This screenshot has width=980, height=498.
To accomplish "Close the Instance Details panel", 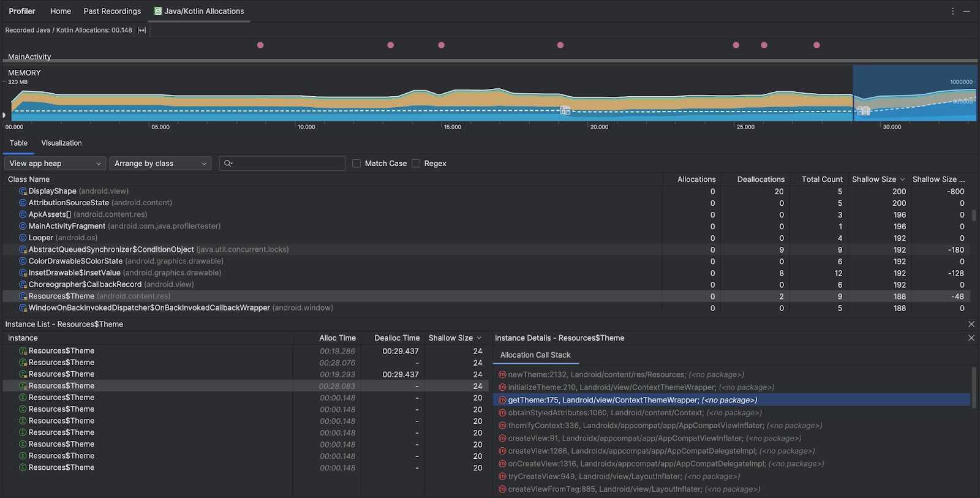I will [971, 338].
